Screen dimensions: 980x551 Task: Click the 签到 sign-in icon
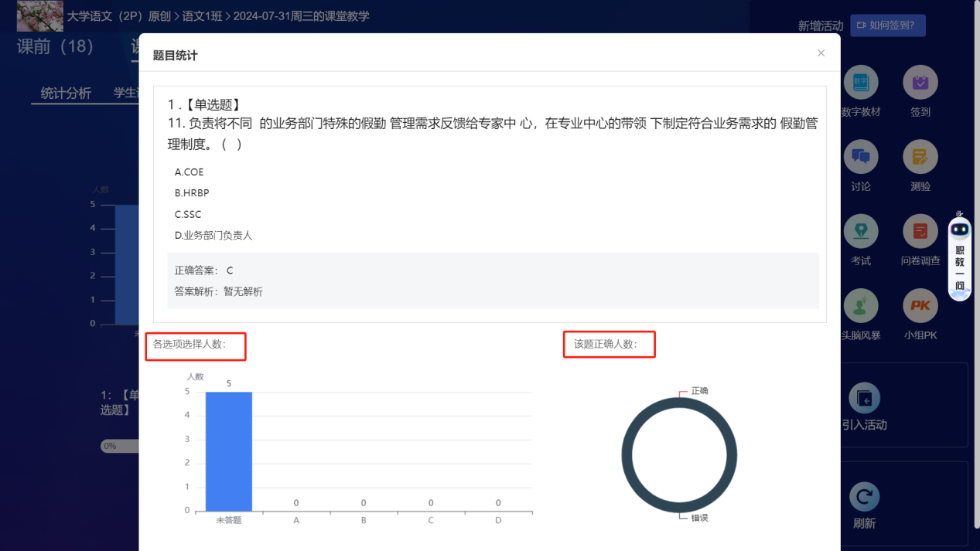[x=920, y=83]
